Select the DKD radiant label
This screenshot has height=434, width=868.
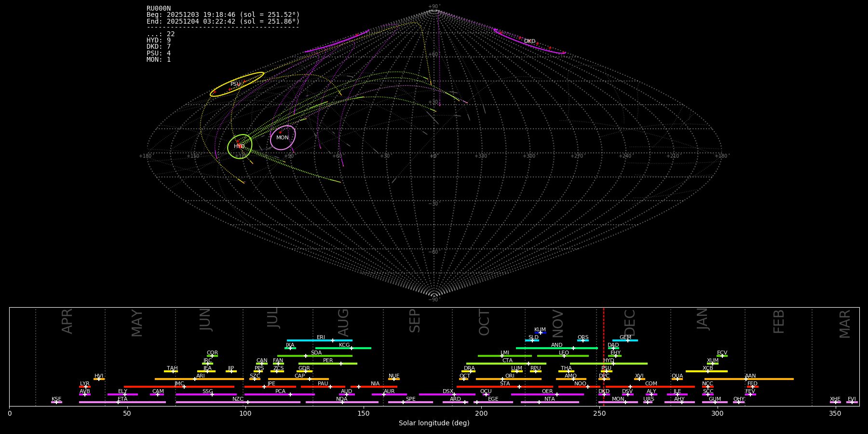pyautogui.click(x=529, y=41)
